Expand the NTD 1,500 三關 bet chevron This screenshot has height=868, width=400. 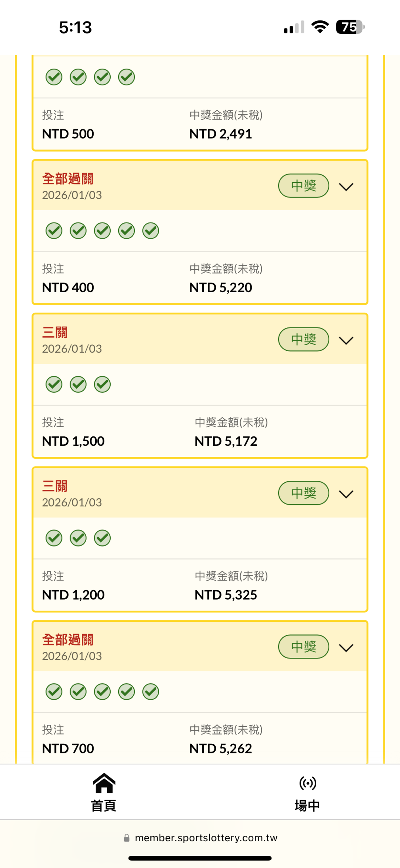pyautogui.click(x=346, y=340)
